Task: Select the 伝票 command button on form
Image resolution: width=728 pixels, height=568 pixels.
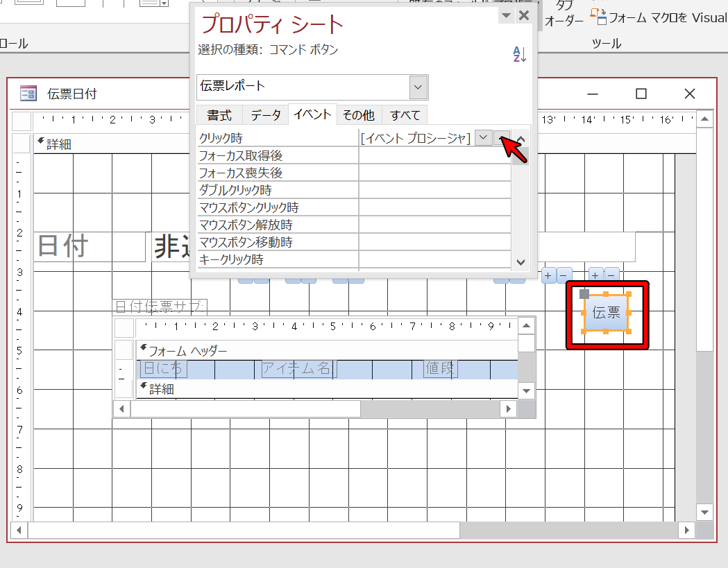Action: point(606,312)
